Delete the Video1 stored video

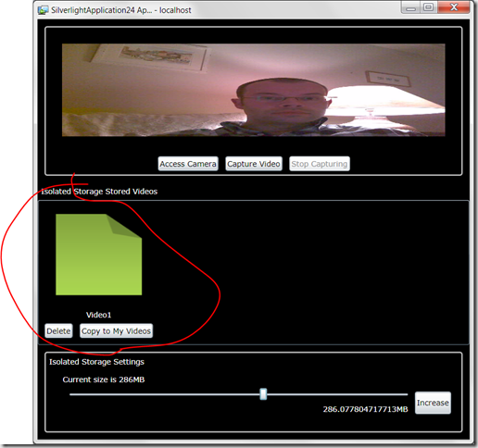pos(58,330)
